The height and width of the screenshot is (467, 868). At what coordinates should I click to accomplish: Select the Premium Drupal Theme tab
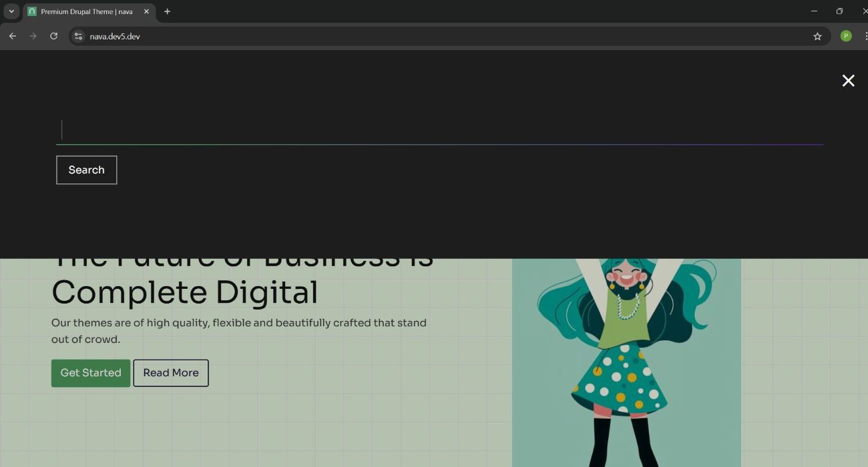[86, 12]
